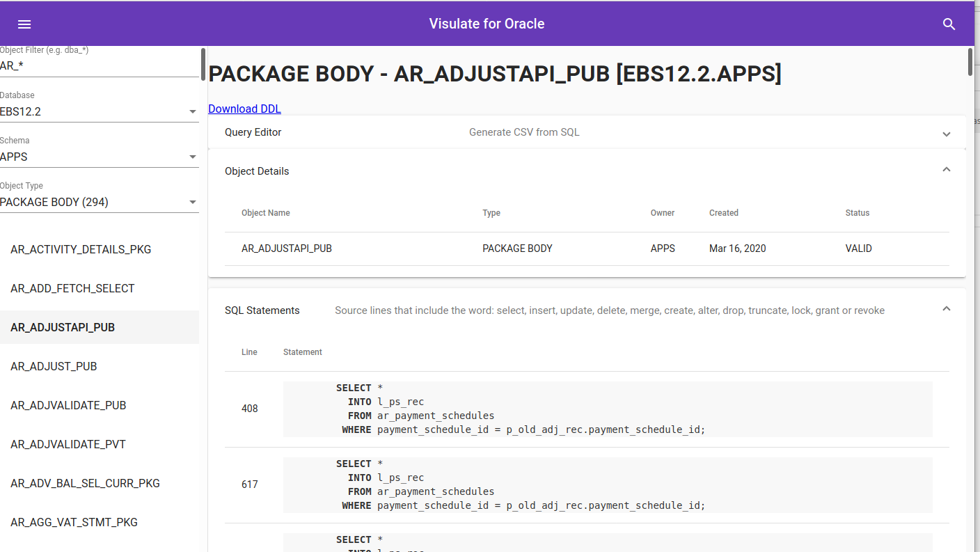The width and height of the screenshot is (980, 552).
Task: Click the Mar 16, 2020 created date
Action: [738, 249]
